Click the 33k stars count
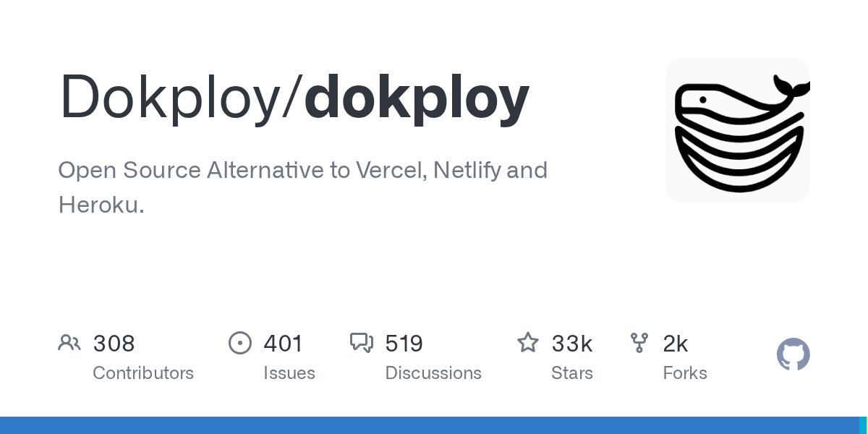Screen dimensions: 868x434 point(571,344)
